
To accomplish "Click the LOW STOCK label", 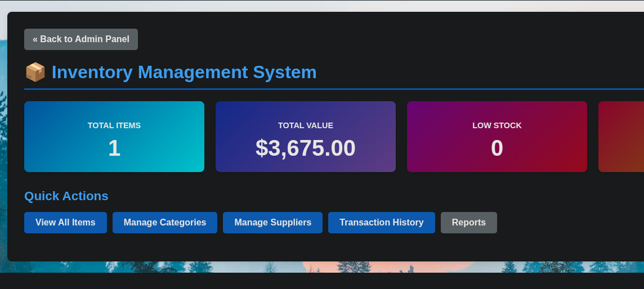I will click(497, 125).
